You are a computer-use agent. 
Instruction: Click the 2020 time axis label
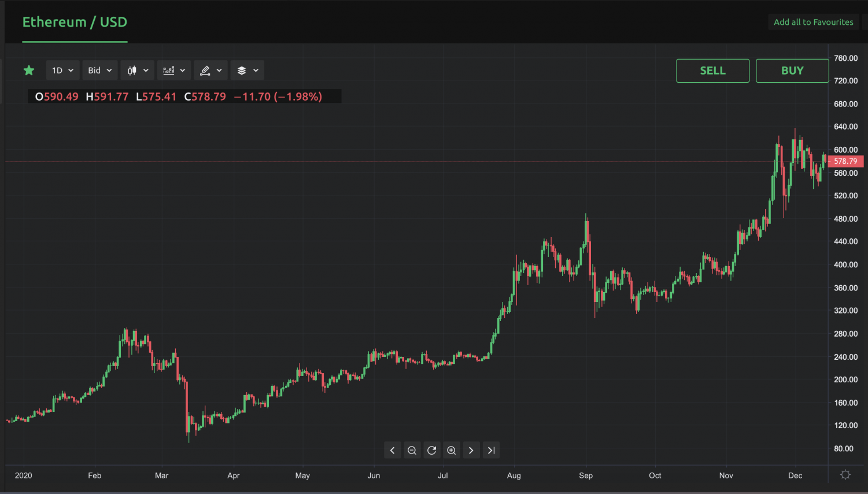[23, 475]
